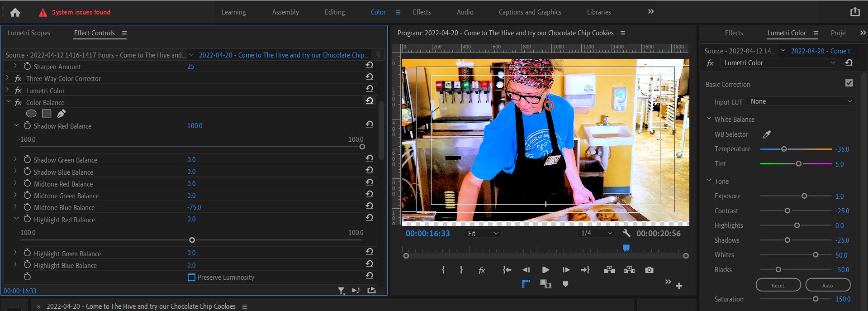Toggle animation stopwatch for Sharpen Amount
The image size is (868, 311).
[27, 66]
